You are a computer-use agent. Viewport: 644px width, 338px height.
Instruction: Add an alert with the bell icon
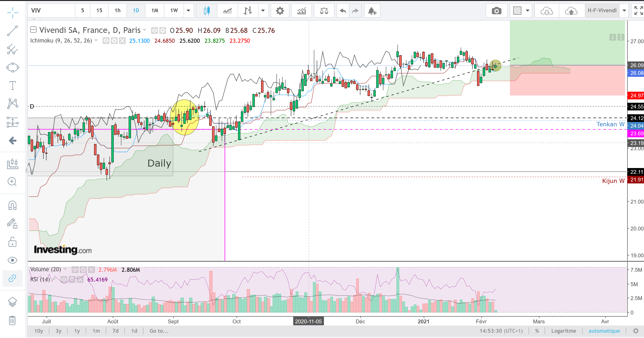(372, 11)
